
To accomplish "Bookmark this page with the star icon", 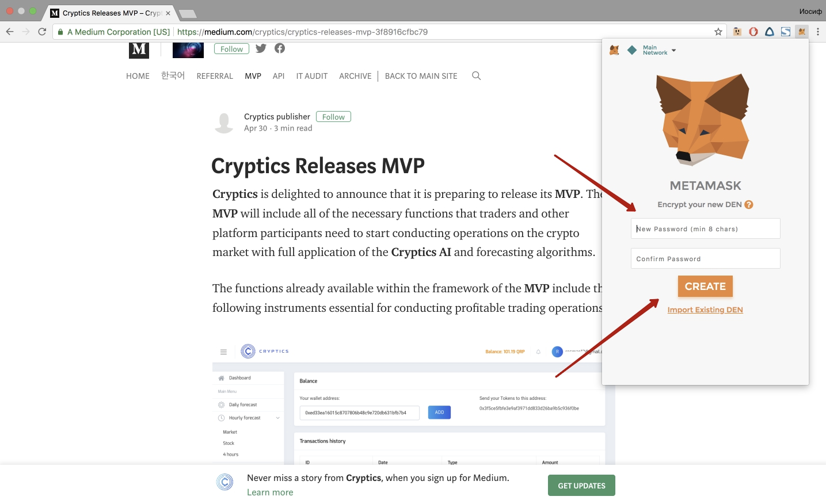I will pos(718,32).
